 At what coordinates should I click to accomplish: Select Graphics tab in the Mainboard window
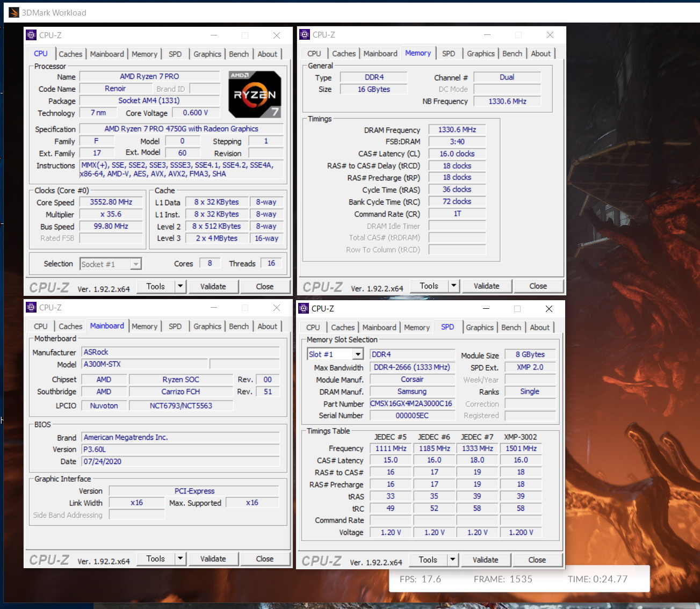pos(207,327)
